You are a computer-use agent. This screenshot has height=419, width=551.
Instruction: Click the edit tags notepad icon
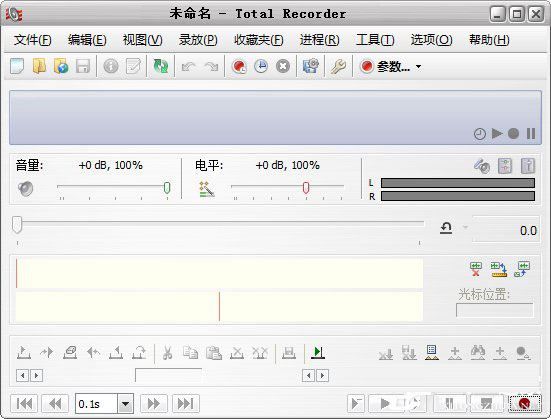coord(133,66)
